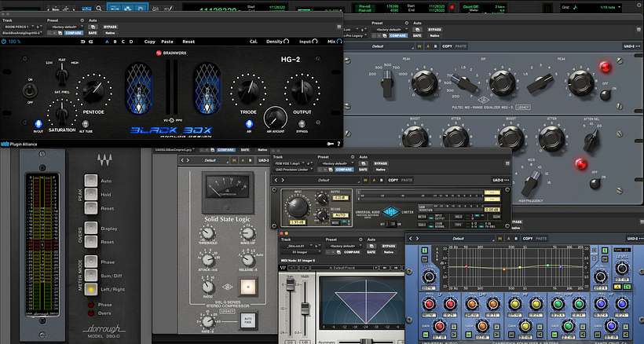
Task: Click the SSL compressor THRESHOLD knob
Action: click(207, 233)
